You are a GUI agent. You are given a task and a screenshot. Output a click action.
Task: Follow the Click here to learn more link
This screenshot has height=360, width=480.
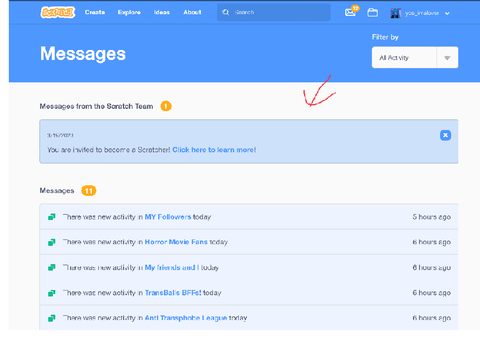tap(214, 150)
